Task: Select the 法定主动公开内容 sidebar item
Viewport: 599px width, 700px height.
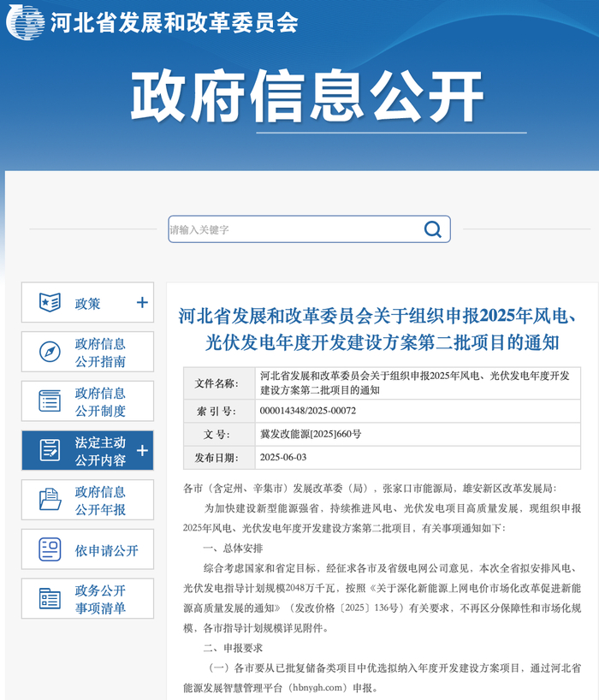Action: (87, 450)
